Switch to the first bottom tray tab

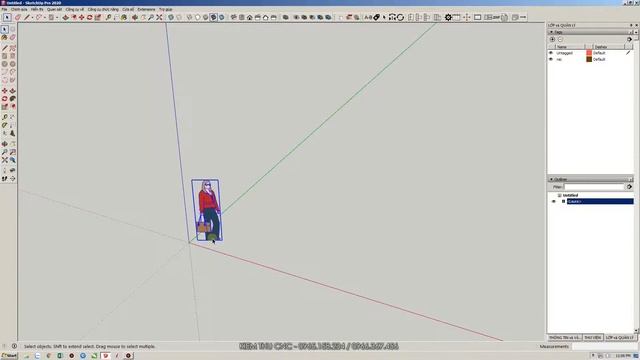tap(564, 338)
